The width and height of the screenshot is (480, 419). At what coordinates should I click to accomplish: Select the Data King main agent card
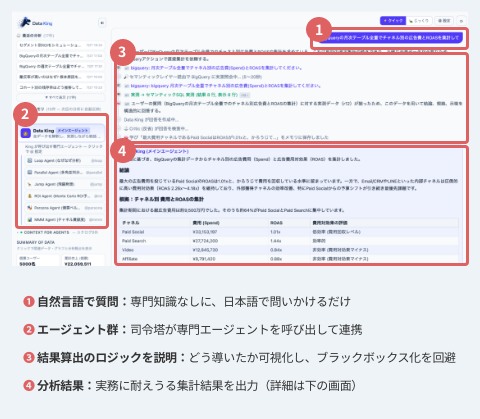(x=62, y=133)
